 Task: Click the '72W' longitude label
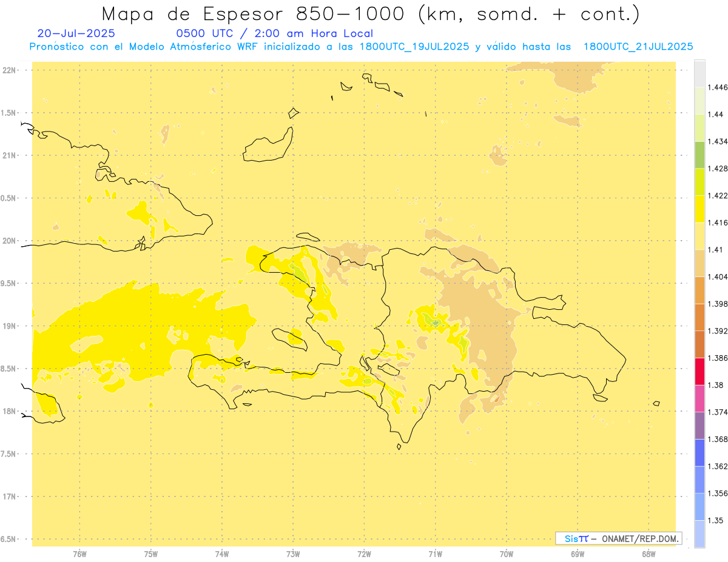364,554
